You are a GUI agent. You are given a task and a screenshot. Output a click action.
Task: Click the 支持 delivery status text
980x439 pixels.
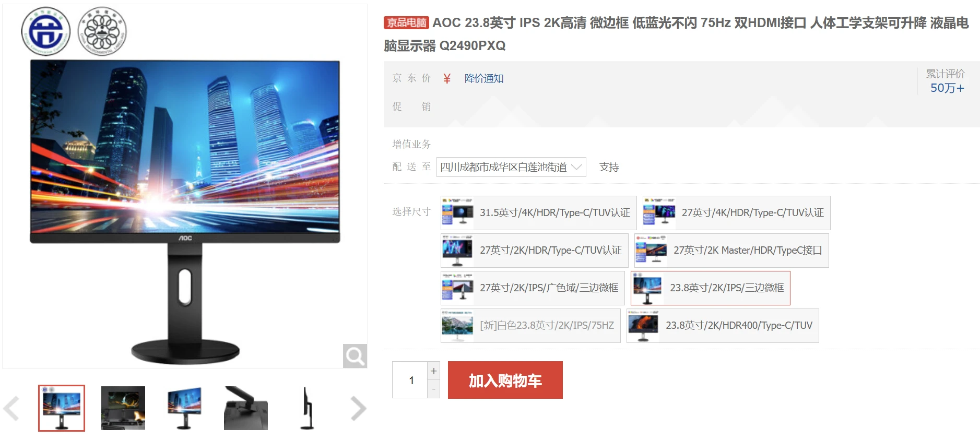tap(609, 167)
